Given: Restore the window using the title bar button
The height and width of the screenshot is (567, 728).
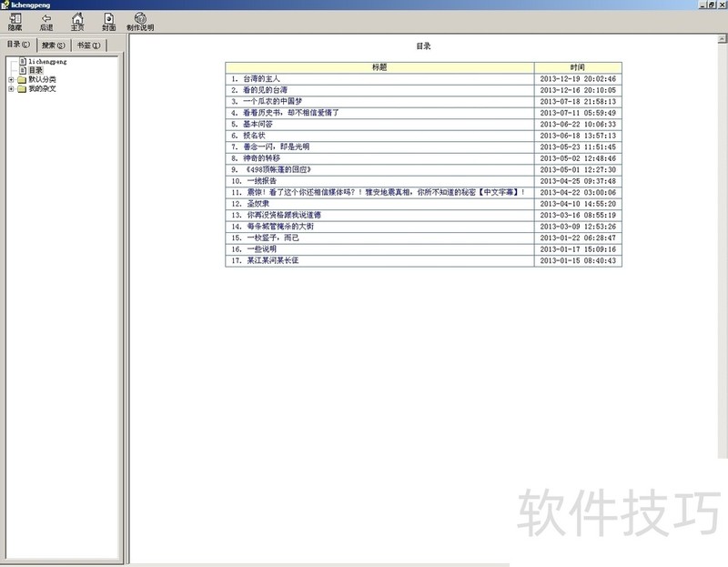Looking at the screenshot, I should pyautogui.click(x=710, y=5).
